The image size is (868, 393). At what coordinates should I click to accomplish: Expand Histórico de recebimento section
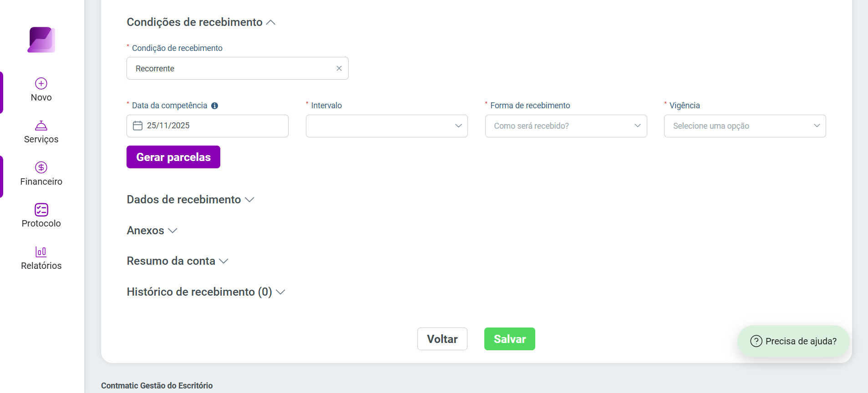[x=206, y=292]
